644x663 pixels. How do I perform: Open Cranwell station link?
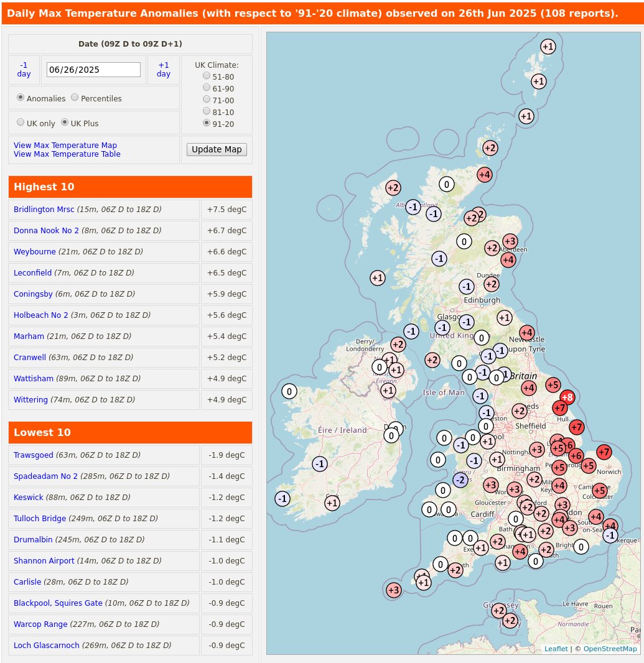pos(30,357)
